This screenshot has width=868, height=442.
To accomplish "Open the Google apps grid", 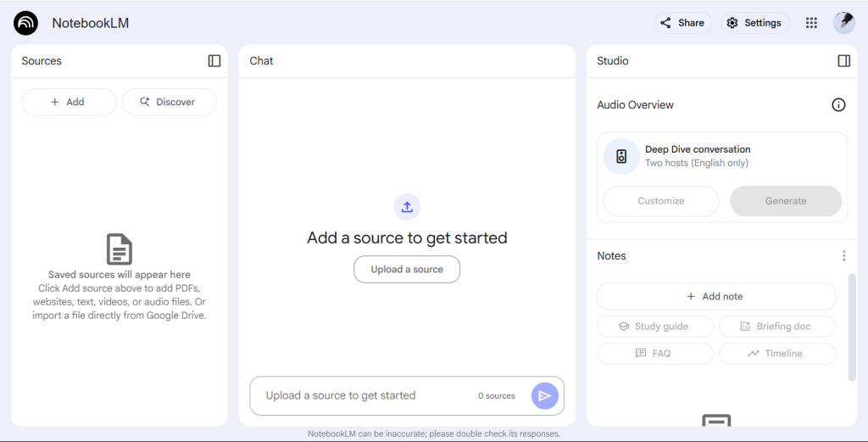I will click(811, 23).
